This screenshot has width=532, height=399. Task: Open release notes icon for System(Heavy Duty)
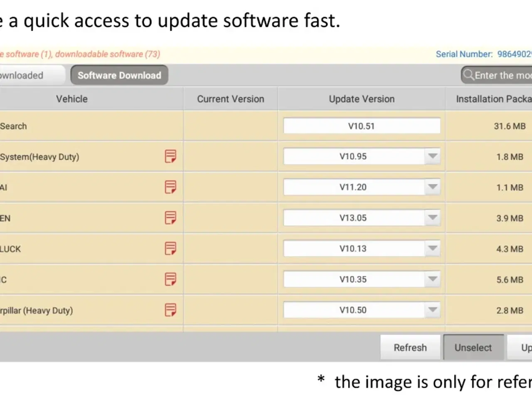(170, 157)
